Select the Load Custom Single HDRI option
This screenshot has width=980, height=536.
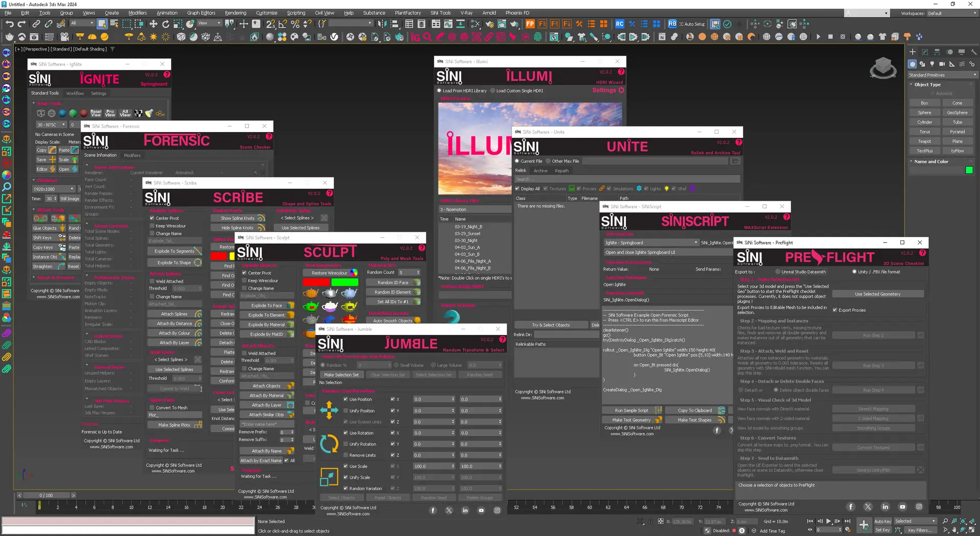tap(493, 91)
